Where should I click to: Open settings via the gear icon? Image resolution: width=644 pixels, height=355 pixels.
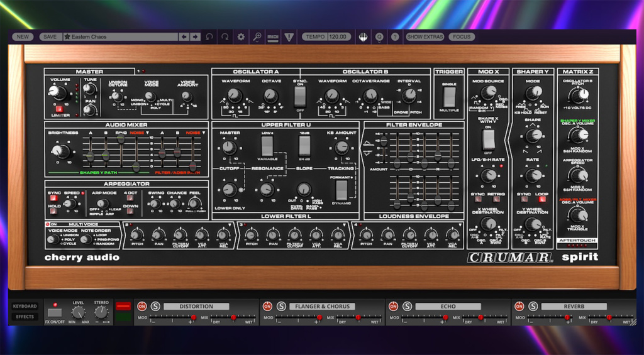click(x=241, y=37)
